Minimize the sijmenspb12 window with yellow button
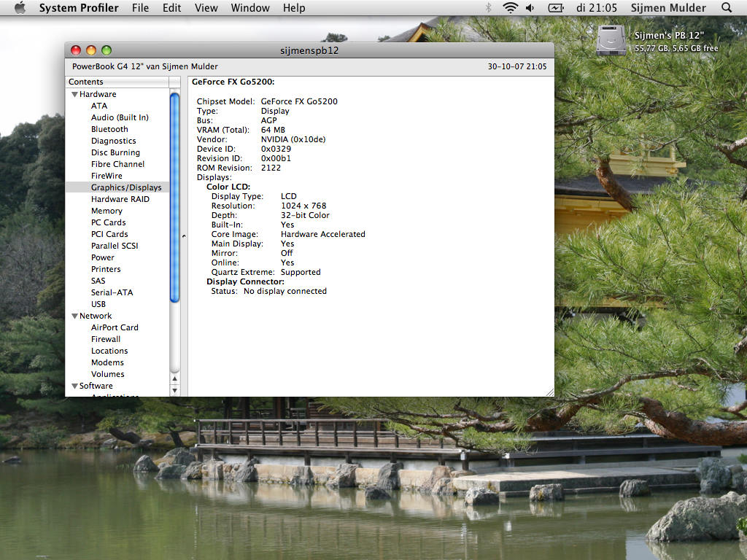 (91, 50)
